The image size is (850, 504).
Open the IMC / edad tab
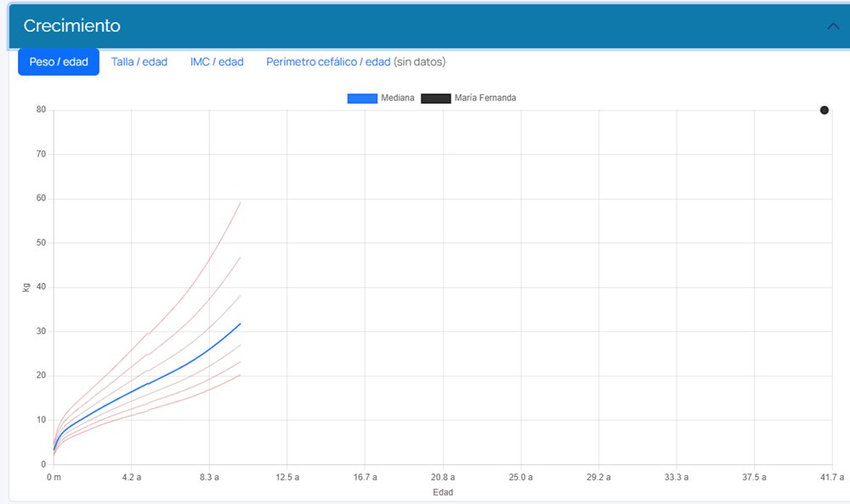(x=217, y=62)
